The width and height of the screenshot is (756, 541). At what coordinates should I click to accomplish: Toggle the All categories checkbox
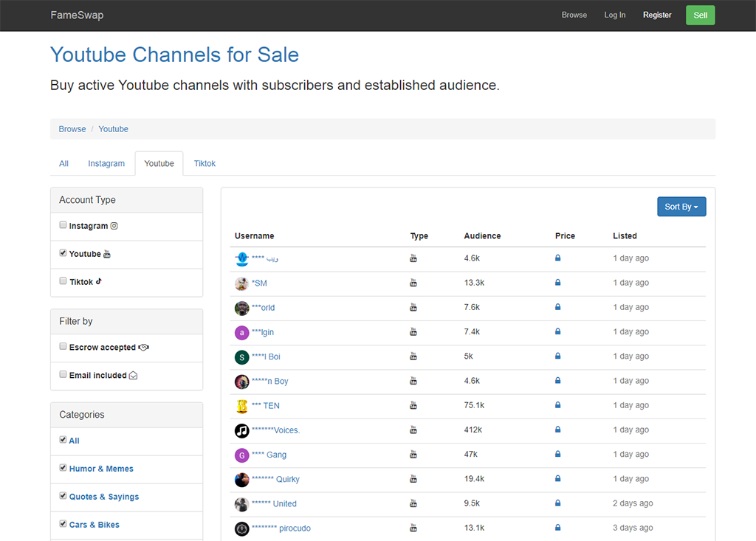coord(63,439)
